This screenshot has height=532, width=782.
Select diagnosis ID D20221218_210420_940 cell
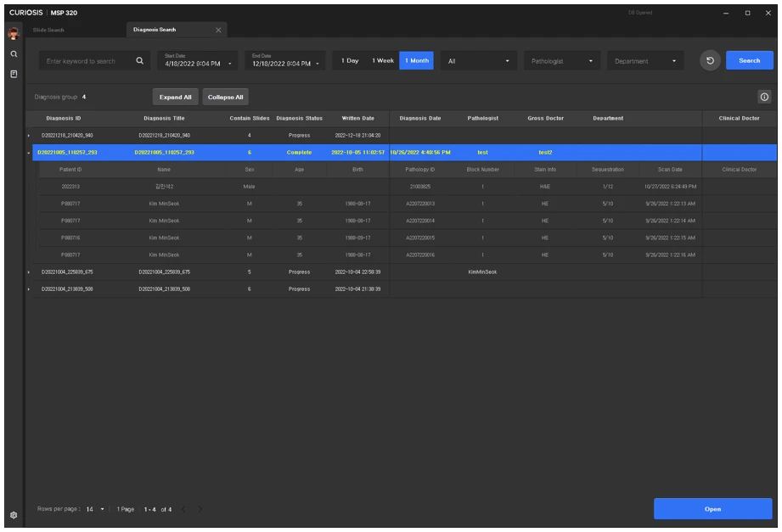tap(67, 136)
